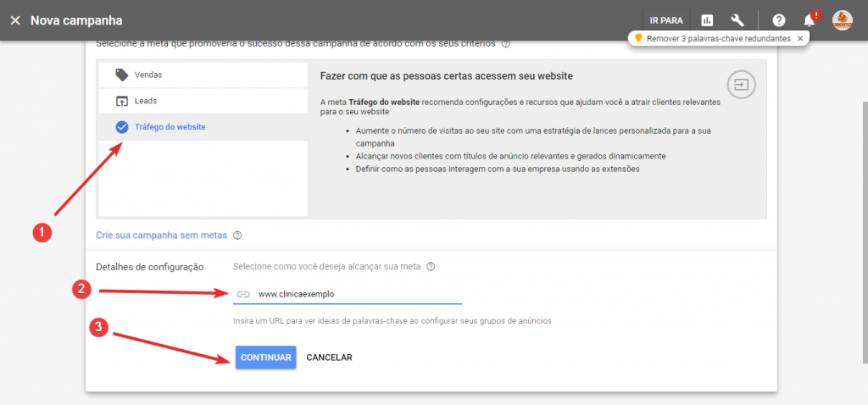Click help icon beside alcançar sua meta
Screen dimensions: 868x405
431,267
